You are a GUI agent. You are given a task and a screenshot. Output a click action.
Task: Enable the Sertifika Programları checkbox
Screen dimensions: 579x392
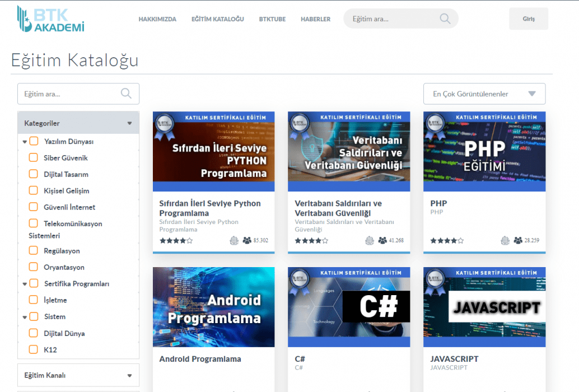[x=34, y=283]
